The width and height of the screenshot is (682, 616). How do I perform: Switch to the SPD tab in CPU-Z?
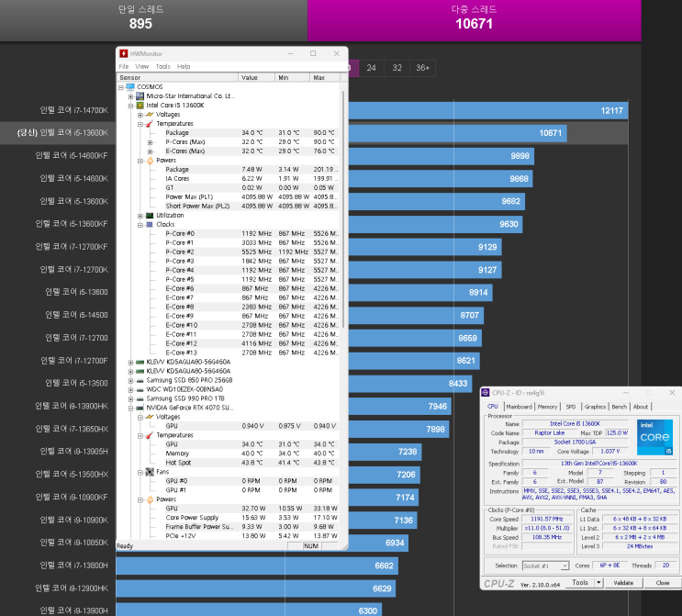click(571, 407)
